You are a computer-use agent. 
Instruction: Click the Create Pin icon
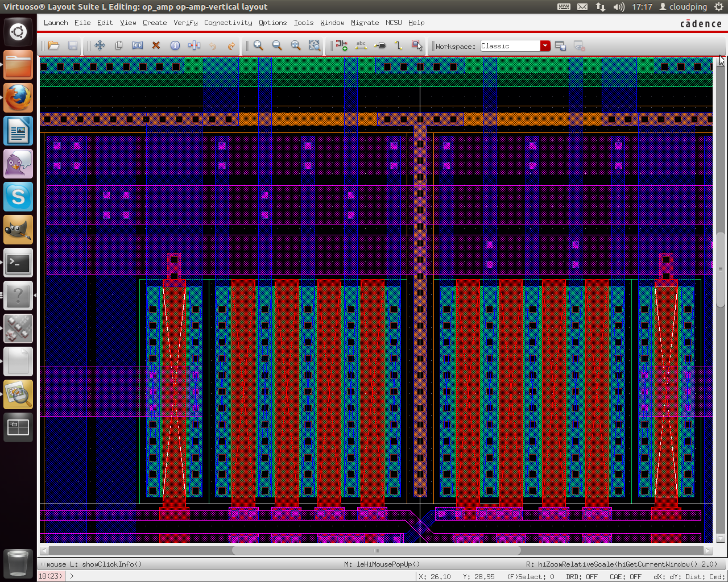point(380,45)
